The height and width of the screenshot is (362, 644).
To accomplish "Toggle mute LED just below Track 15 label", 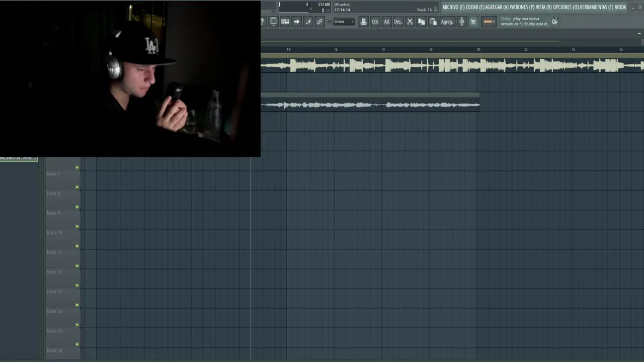I will pos(77,344).
